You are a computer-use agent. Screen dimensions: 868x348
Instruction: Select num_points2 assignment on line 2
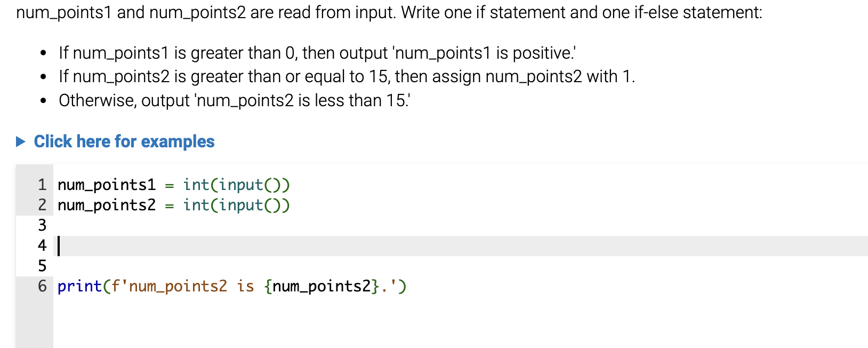(x=106, y=205)
